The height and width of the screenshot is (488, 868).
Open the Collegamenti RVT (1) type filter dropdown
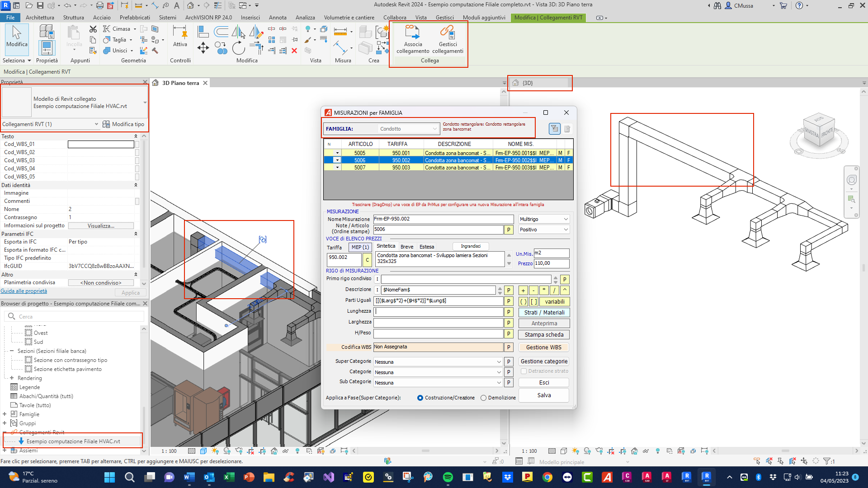coord(50,124)
